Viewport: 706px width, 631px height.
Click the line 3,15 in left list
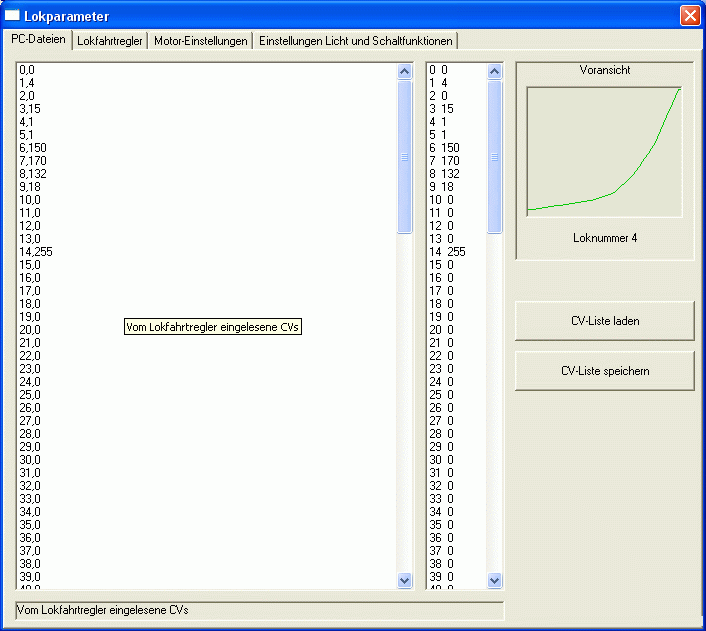click(x=30, y=109)
